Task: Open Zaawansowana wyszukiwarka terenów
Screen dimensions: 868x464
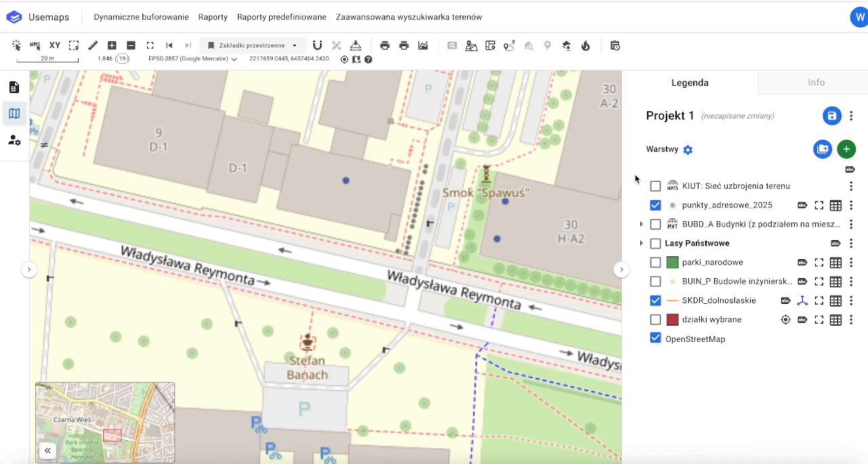Action: click(408, 17)
